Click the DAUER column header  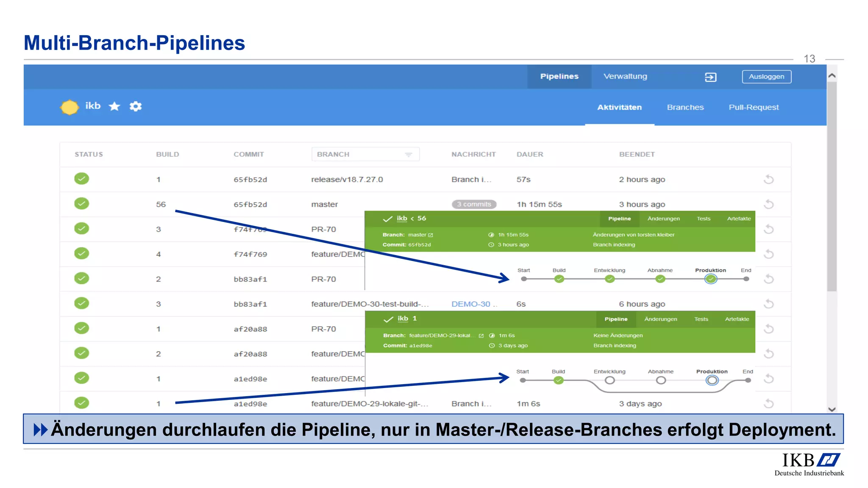(530, 154)
